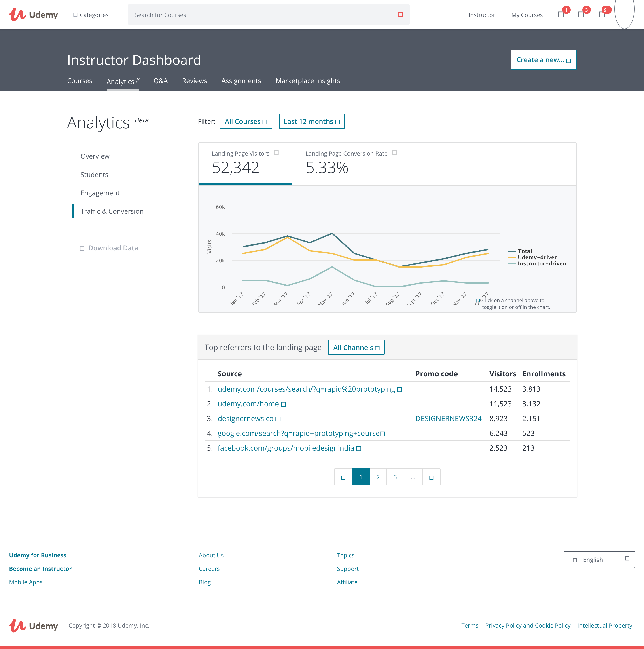Open the Reviews tab

click(195, 81)
